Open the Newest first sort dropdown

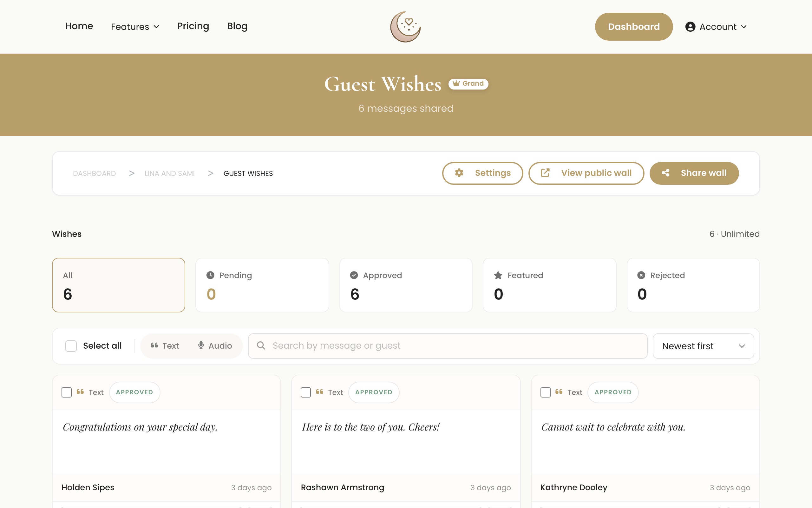[x=703, y=346]
